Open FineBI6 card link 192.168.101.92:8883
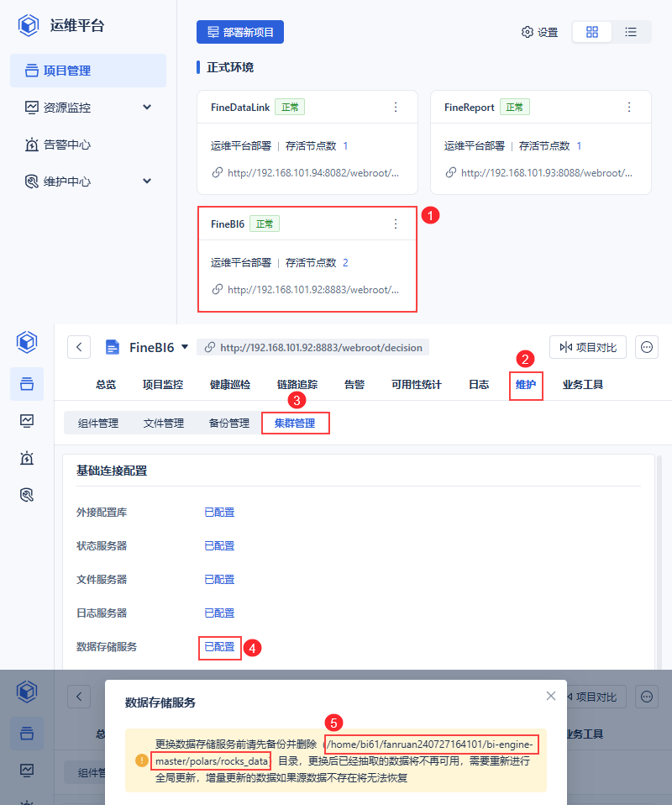This screenshot has height=805, width=672. [x=312, y=290]
